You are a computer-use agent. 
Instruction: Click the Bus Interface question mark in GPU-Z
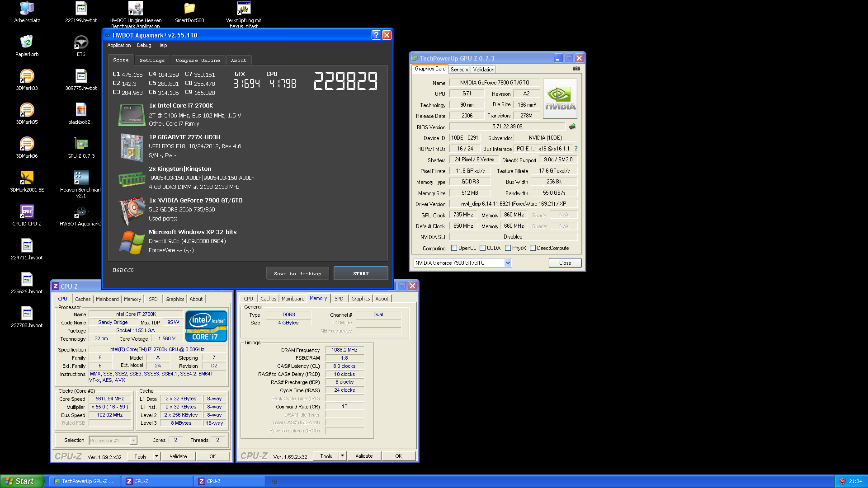576,149
